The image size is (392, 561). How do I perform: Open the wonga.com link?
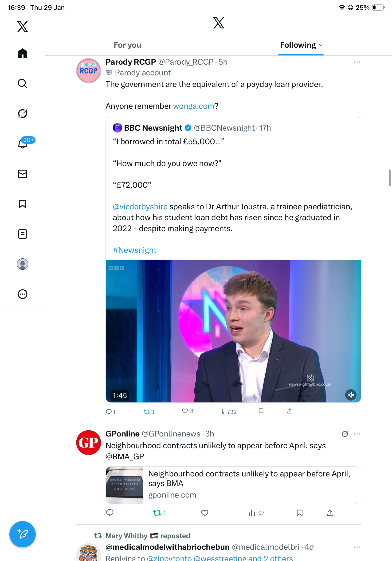coord(194,106)
